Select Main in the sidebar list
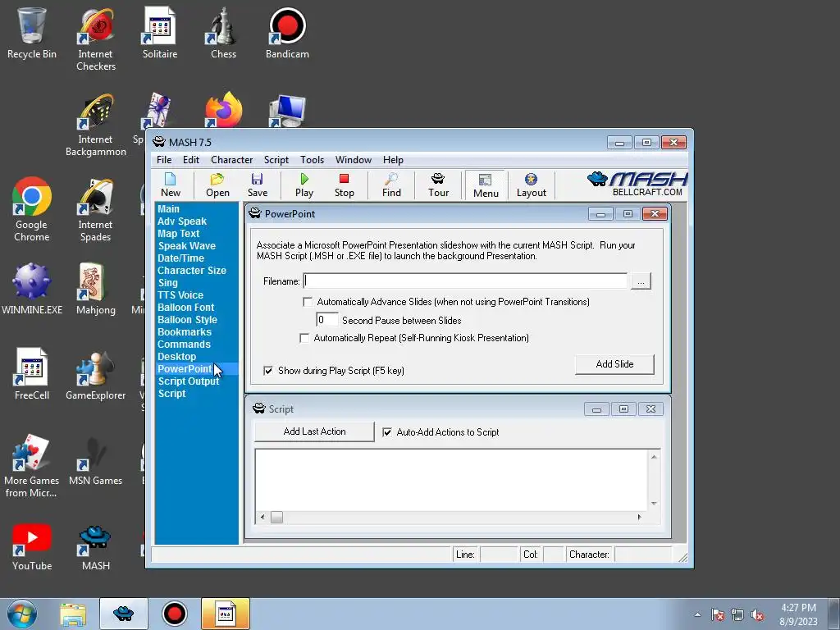Viewport: 840px width, 630px height. 169,209
